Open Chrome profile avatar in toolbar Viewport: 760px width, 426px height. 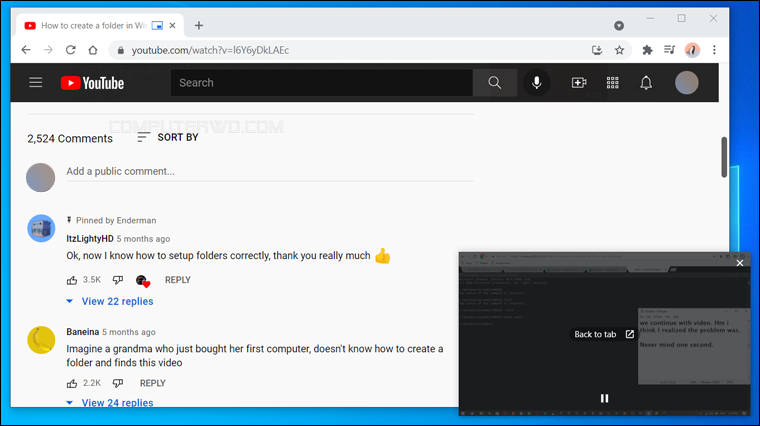click(692, 50)
